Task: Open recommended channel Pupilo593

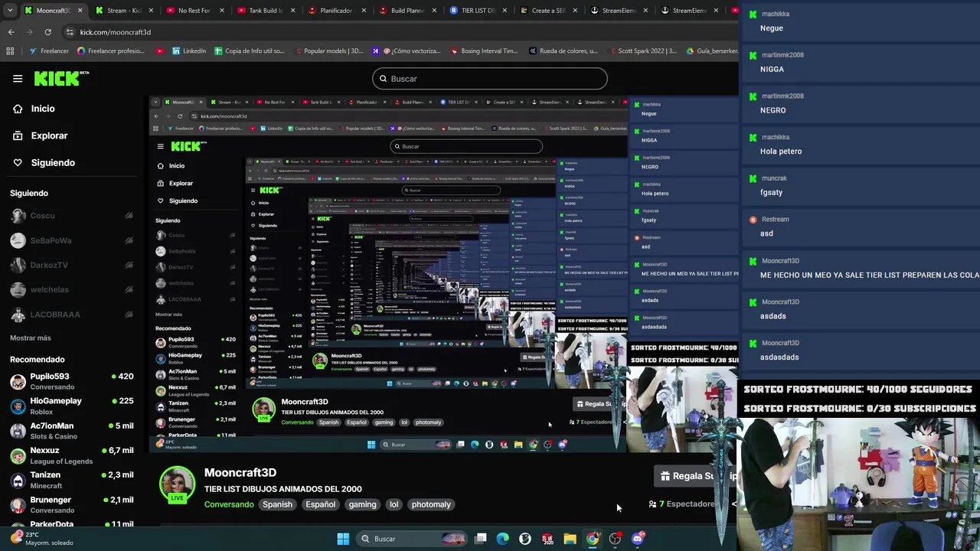Action: pos(72,381)
